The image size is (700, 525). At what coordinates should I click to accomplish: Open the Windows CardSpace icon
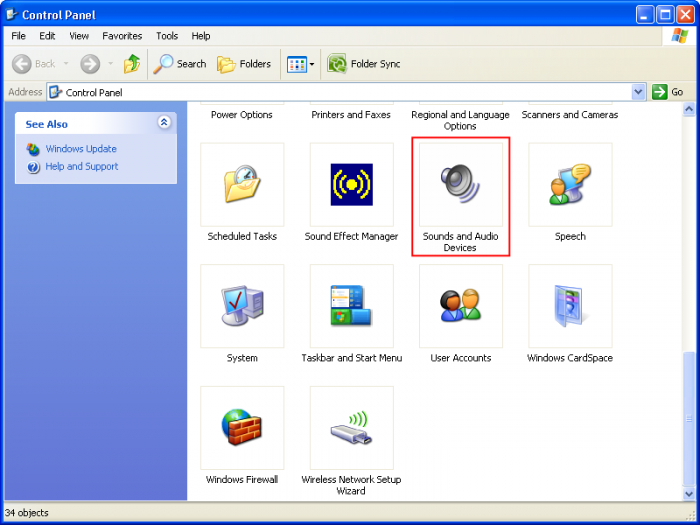coord(570,306)
